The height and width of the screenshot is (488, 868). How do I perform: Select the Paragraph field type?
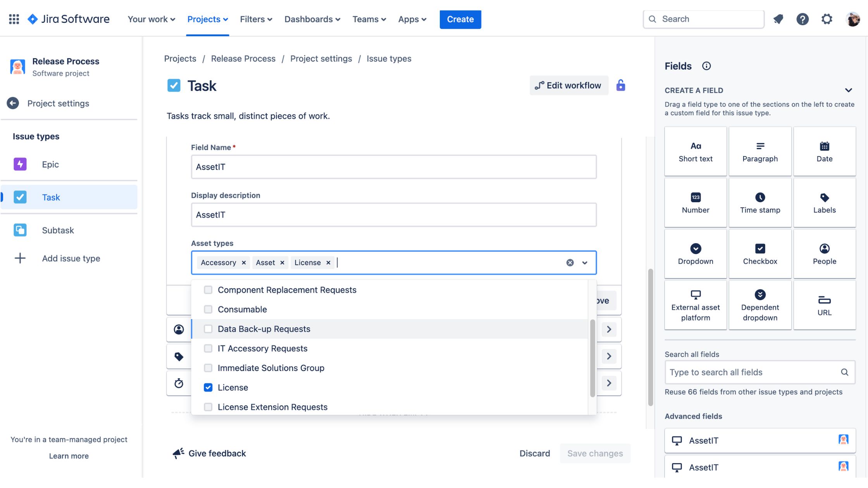pyautogui.click(x=759, y=151)
